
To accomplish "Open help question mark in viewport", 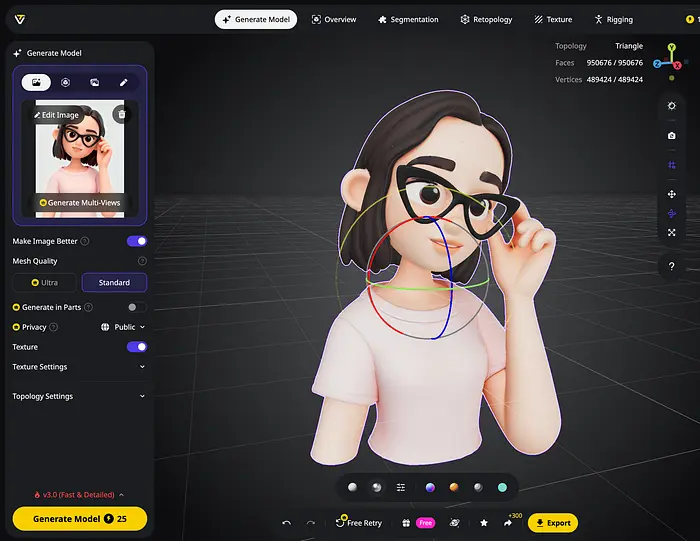I will (671, 266).
